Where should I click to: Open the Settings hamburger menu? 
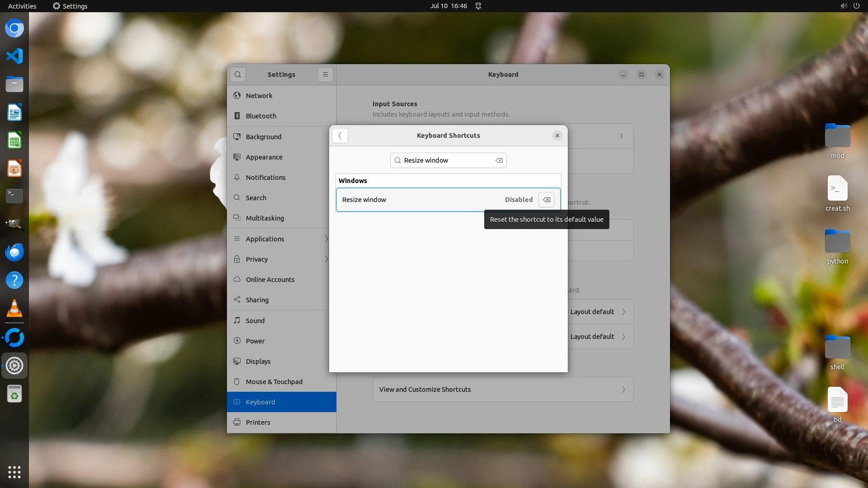tap(325, 75)
